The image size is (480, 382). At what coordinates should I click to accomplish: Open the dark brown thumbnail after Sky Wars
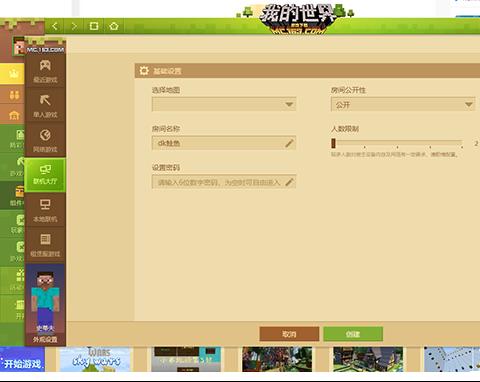(x=186, y=359)
